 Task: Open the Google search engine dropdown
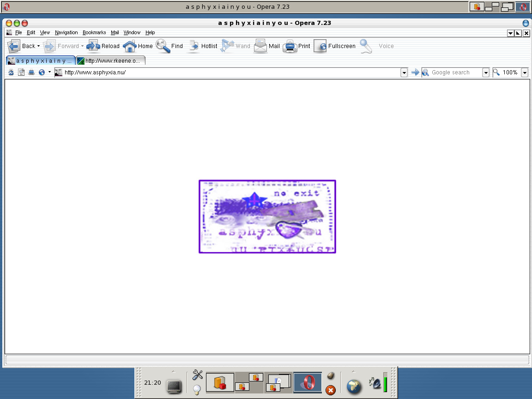[x=485, y=73]
